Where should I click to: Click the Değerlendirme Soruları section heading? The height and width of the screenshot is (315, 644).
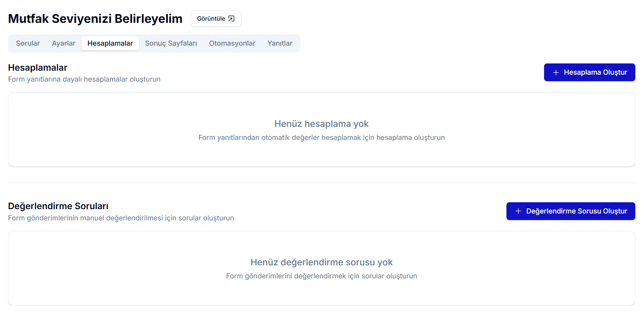pyautogui.click(x=58, y=206)
